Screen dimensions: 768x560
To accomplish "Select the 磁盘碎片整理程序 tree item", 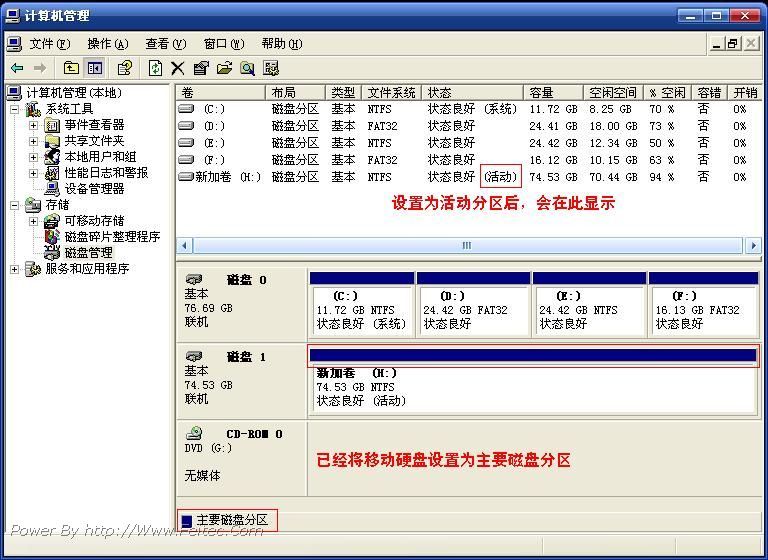I will [112, 237].
